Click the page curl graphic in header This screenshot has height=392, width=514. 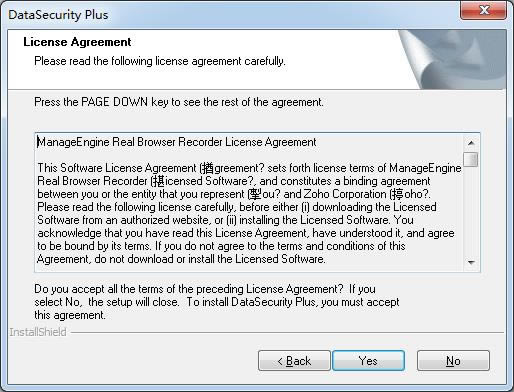[x=452, y=60]
